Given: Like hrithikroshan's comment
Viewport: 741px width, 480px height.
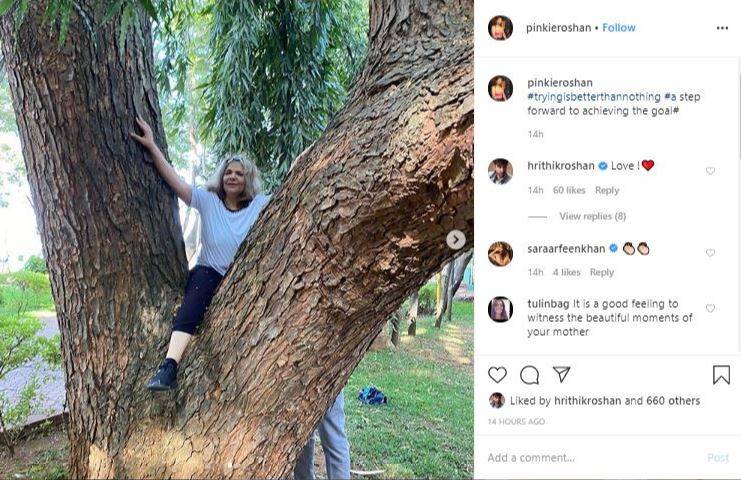Looking at the screenshot, I should (x=710, y=171).
